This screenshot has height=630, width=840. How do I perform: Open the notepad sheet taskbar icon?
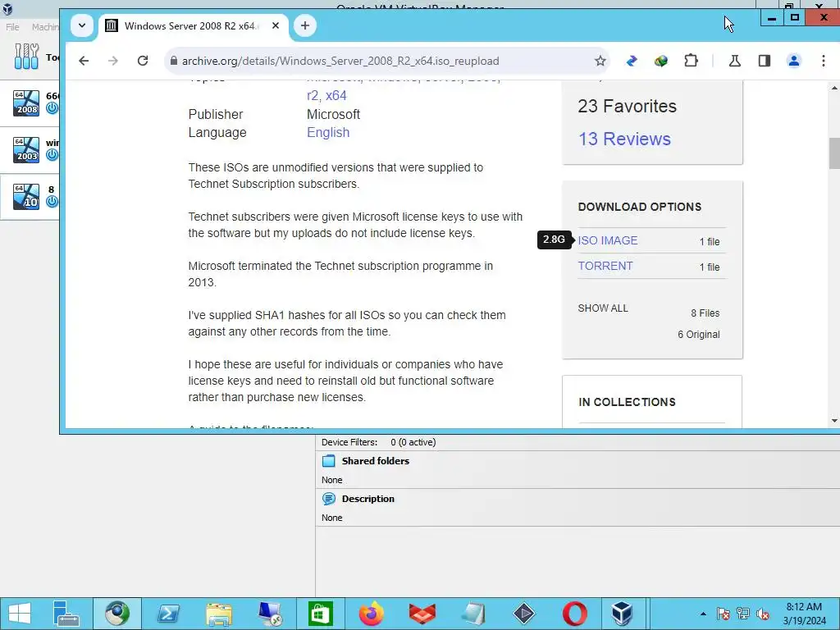pyautogui.click(x=473, y=614)
